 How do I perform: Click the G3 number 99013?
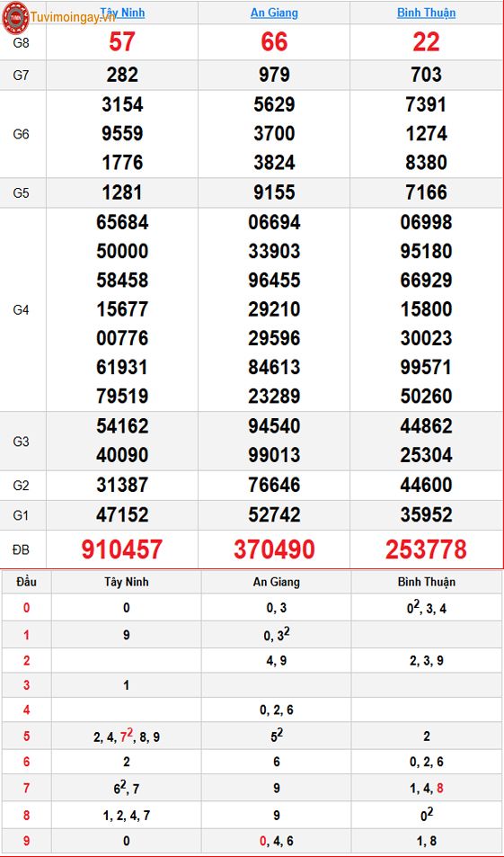[274, 455]
